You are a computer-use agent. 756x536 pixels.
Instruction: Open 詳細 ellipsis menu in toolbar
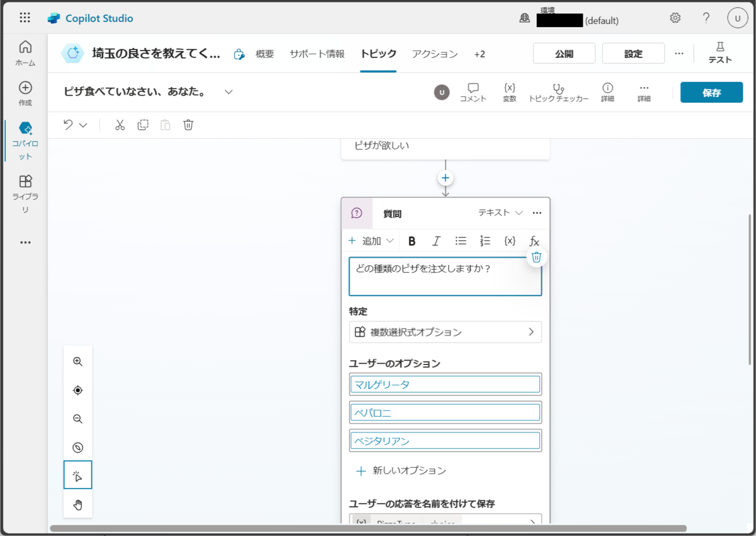[643, 92]
